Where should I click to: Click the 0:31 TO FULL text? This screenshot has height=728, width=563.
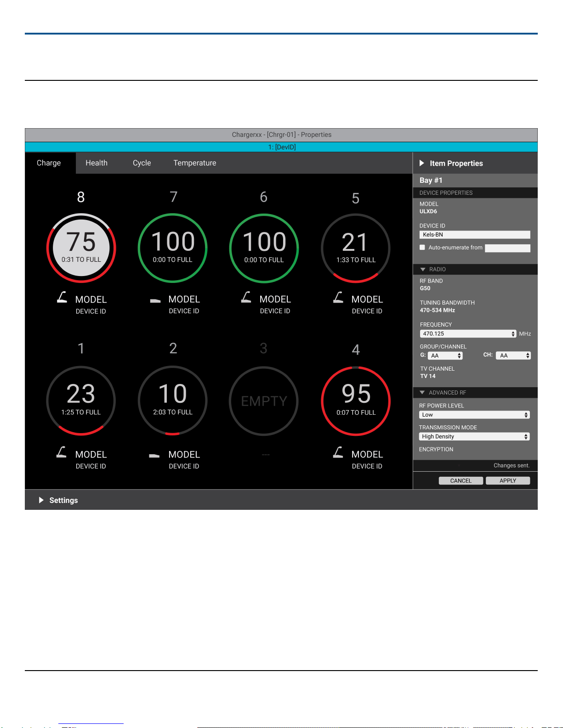click(81, 260)
